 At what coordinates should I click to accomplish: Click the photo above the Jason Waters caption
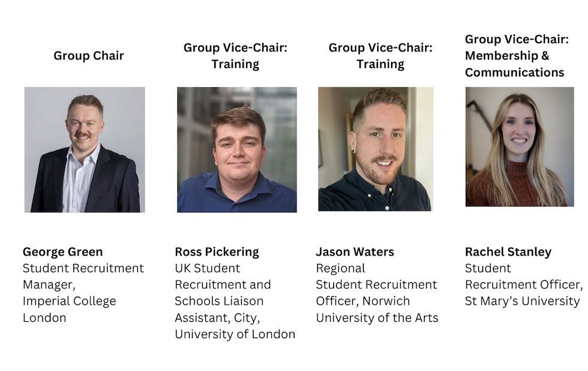coord(376,149)
